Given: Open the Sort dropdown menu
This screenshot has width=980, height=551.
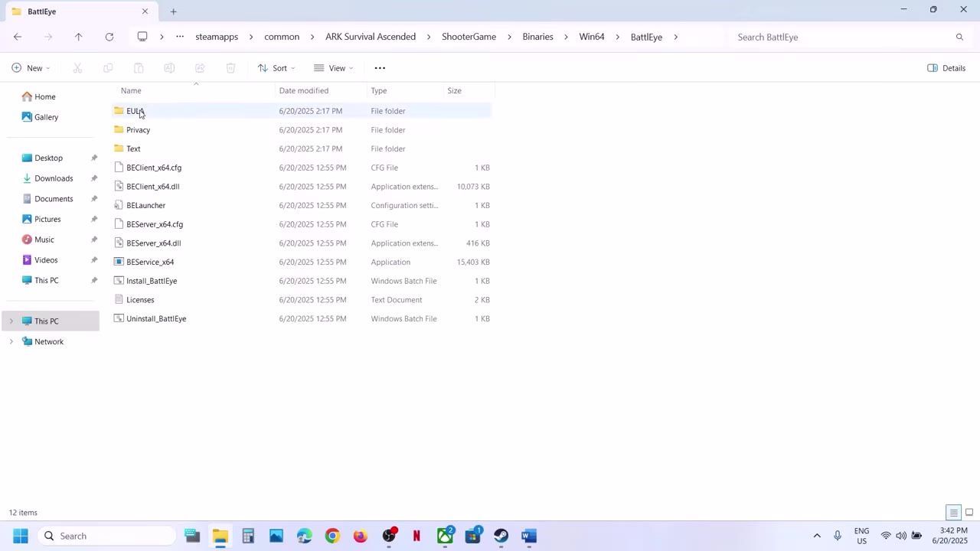Looking at the screenshot, I should click(x=276, y=68).
